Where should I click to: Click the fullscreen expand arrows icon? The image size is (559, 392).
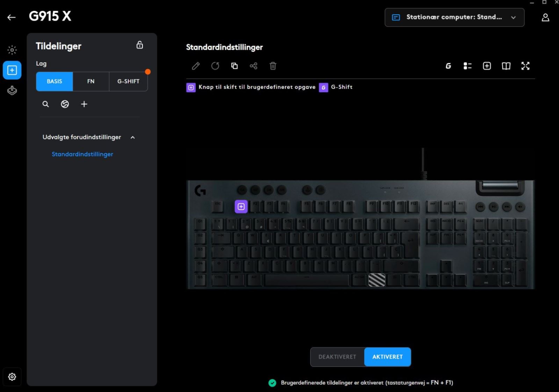coord(525,66)
